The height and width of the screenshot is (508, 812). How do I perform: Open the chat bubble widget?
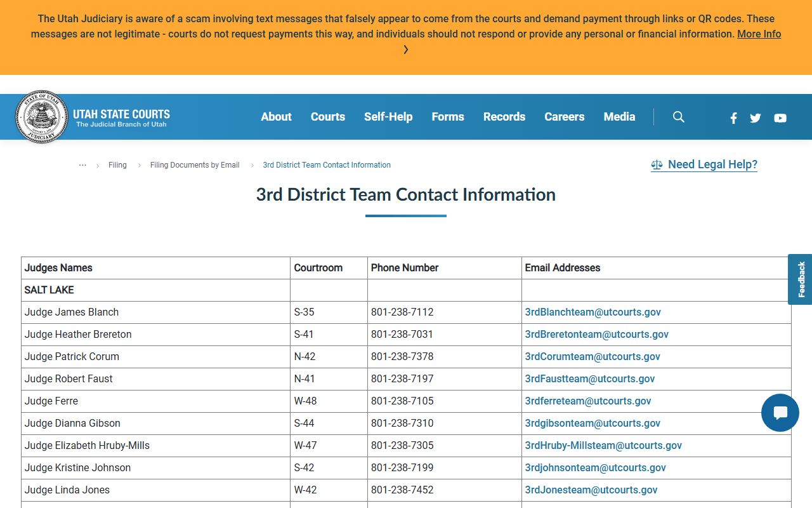click(x=780, y=413)
